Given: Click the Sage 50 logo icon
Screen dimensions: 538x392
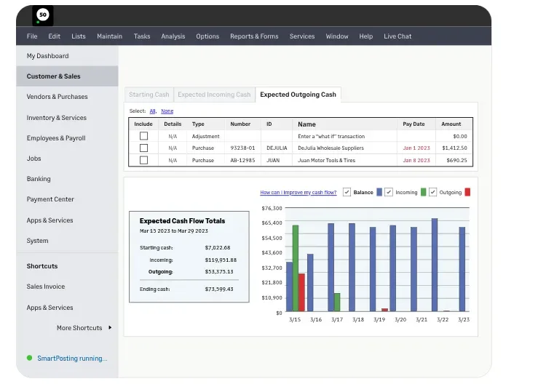Looking at the screenshot, I should [43, 15].
